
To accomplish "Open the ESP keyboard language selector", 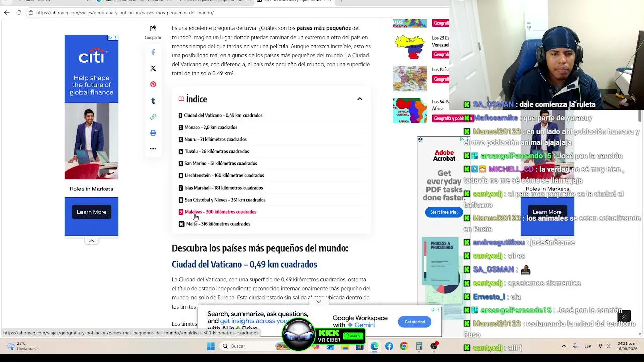I will (x=588, y=346).
